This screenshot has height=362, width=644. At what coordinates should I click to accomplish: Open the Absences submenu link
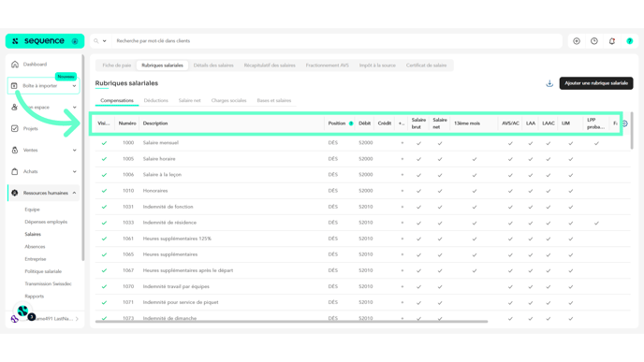tap(35, 247)
